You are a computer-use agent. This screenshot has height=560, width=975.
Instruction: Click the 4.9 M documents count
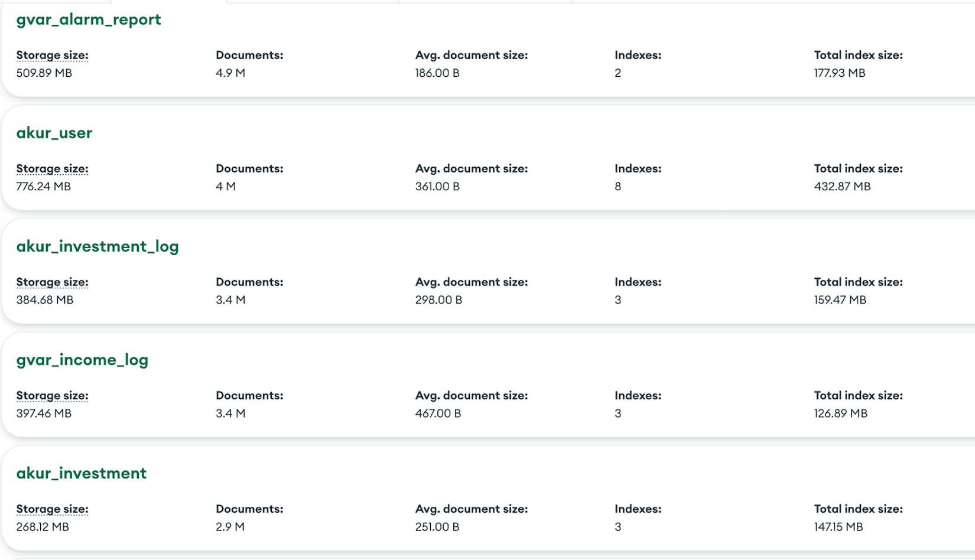pyautogui.click(x=230, y=73)
